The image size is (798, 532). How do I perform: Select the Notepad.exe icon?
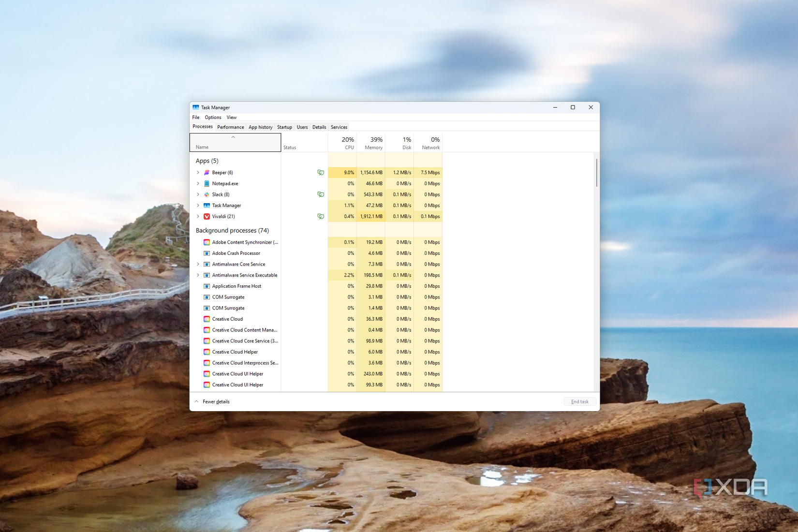[207, 183]
